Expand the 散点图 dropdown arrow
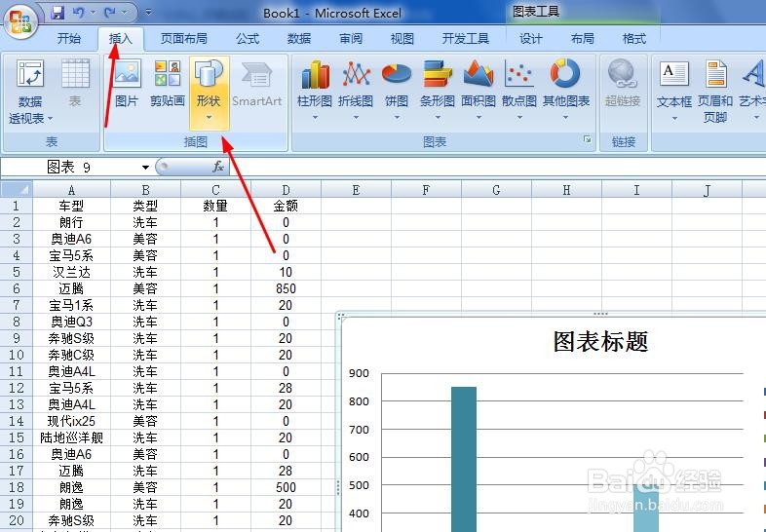Image resolution: width=766 pixels, height=532 pixels. tap(519, 117)
